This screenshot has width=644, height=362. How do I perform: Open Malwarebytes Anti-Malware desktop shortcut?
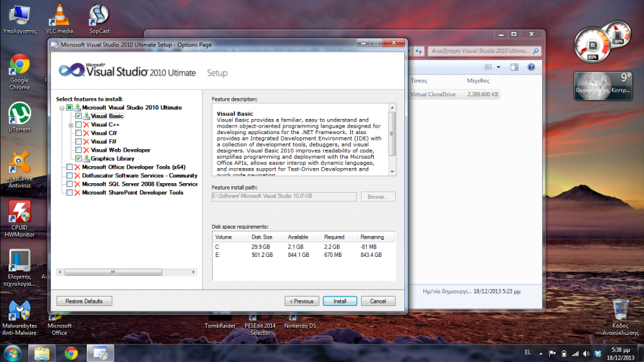pyautogui.click(x=19, y=317)
